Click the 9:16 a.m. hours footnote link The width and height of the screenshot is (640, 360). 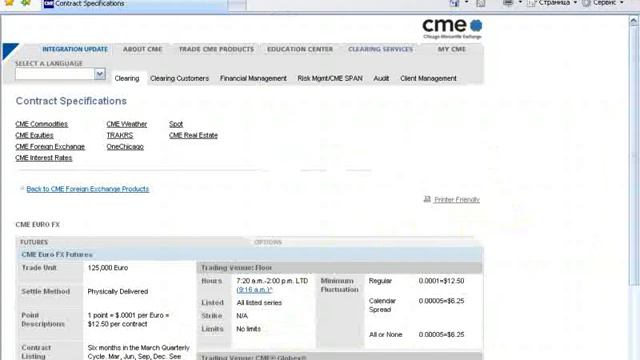coord(254,289)
